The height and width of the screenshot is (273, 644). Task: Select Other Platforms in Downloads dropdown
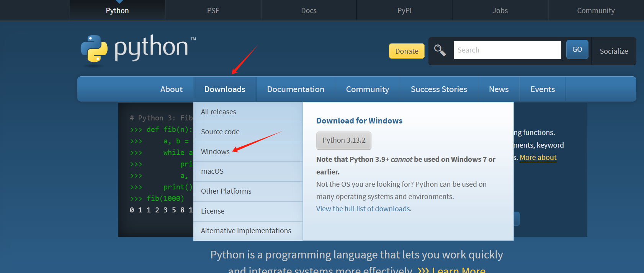click(248, 191)
